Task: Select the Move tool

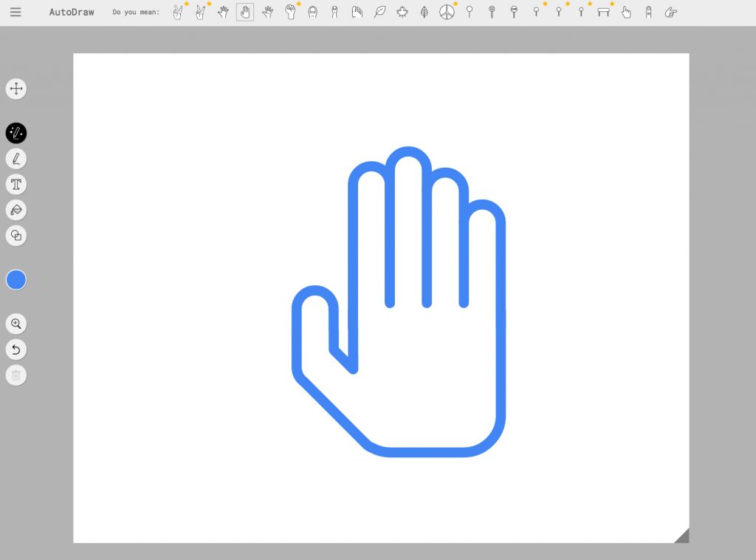Action: click(16, 89)
